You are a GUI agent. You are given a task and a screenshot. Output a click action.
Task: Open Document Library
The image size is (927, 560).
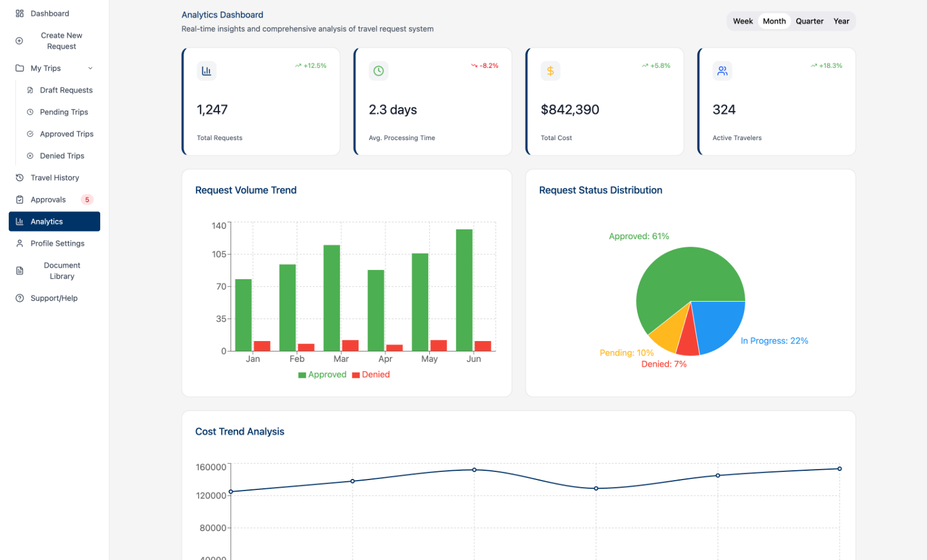[54, 271]
